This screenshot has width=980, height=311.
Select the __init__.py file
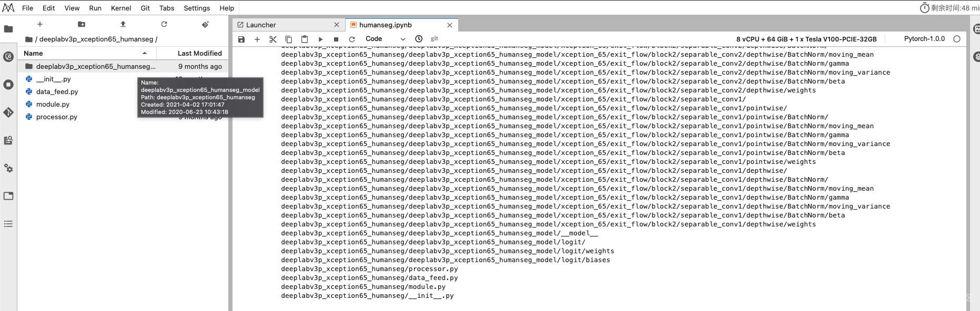point(53,79)
